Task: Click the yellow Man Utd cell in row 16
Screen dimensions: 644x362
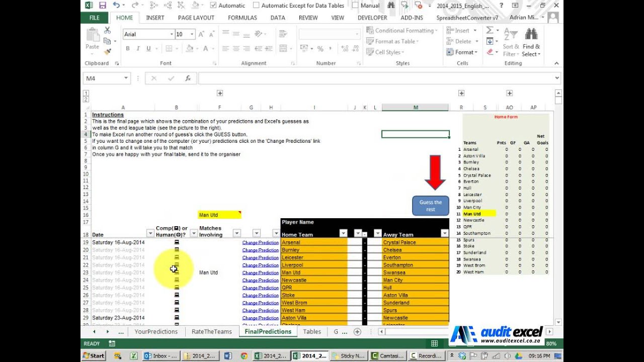Action: [220, 215]
